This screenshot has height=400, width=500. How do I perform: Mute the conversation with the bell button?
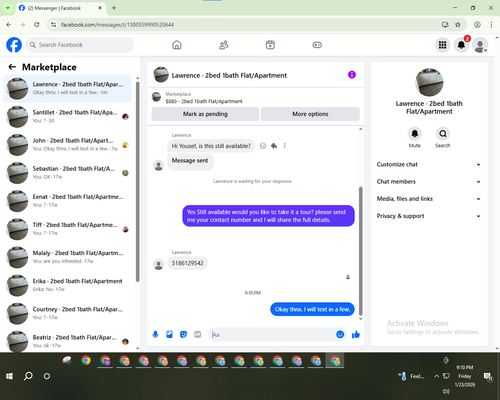414,134
